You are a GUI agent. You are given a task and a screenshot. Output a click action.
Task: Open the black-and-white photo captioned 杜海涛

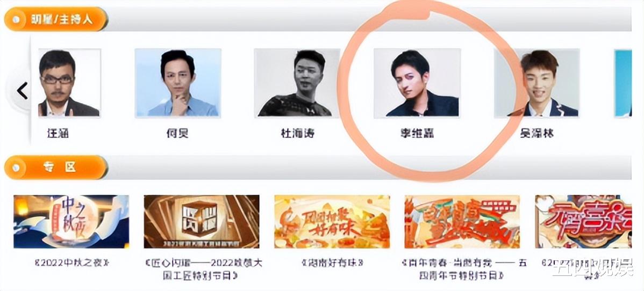[x=297, y=83]
